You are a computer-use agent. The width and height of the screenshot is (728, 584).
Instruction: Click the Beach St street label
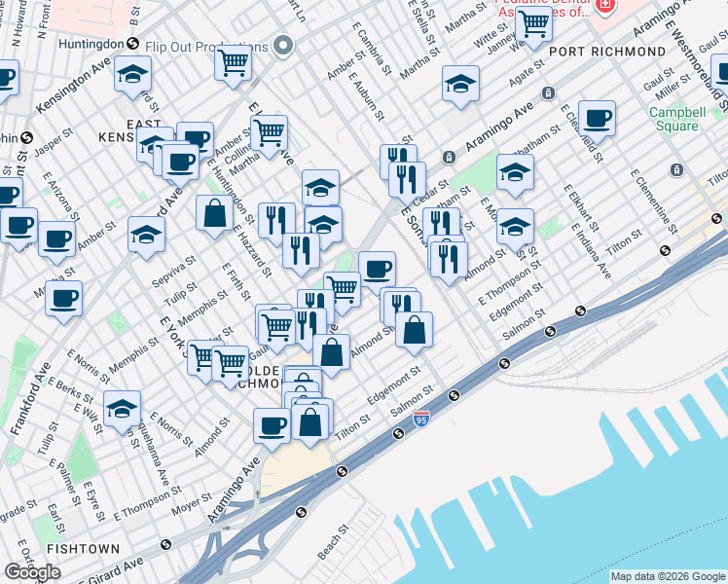[333, 542]
